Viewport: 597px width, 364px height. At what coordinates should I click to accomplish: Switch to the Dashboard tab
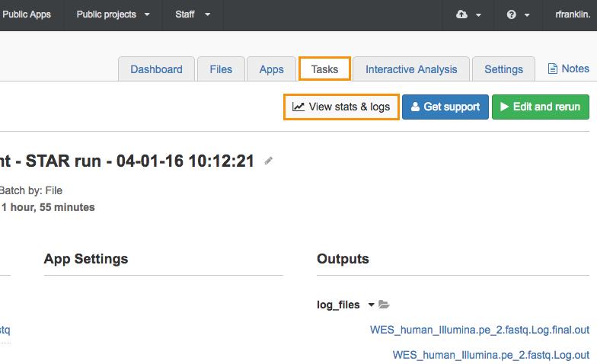157,69
